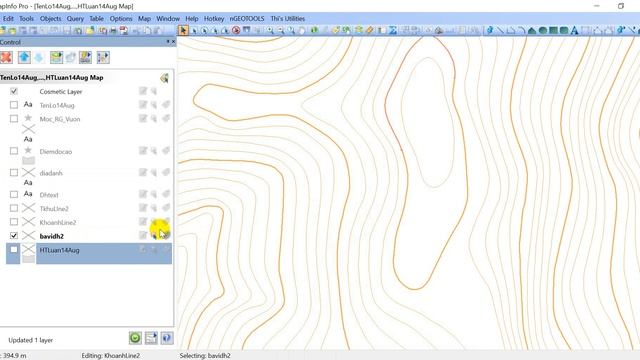The image size is (640, 360).
Task: Select the KhoanhLine2 layer name
Action: click(x=58, y=222)
